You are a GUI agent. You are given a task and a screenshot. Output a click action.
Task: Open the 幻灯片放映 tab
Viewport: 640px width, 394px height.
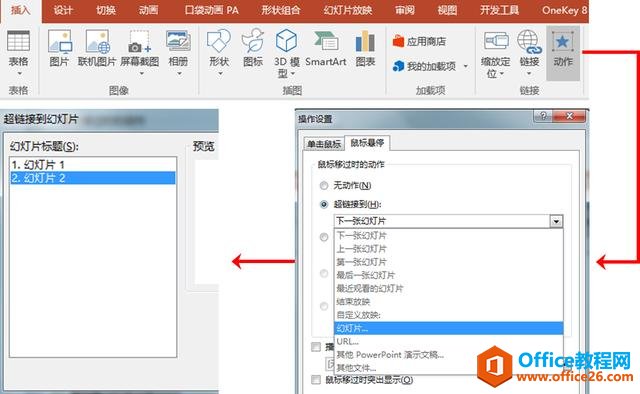[348, 10]
